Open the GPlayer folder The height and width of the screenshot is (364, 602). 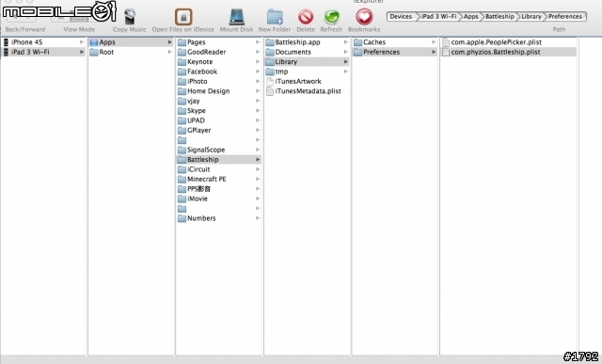[219, 130]
